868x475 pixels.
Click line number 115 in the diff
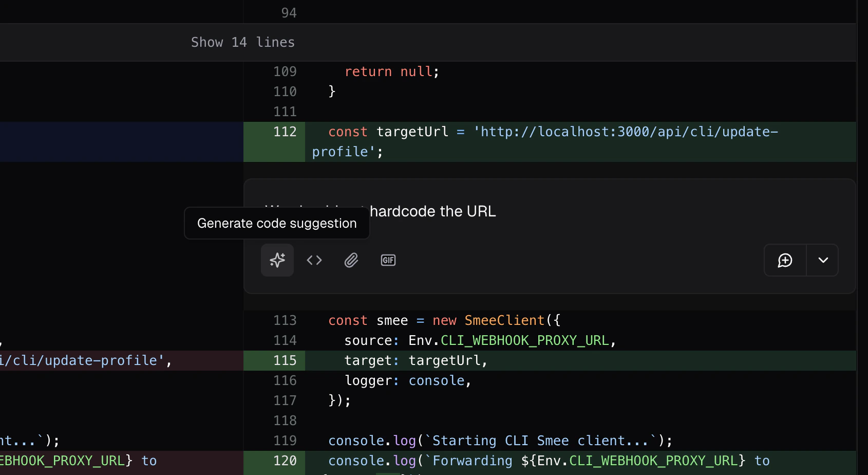coord(286,360)
